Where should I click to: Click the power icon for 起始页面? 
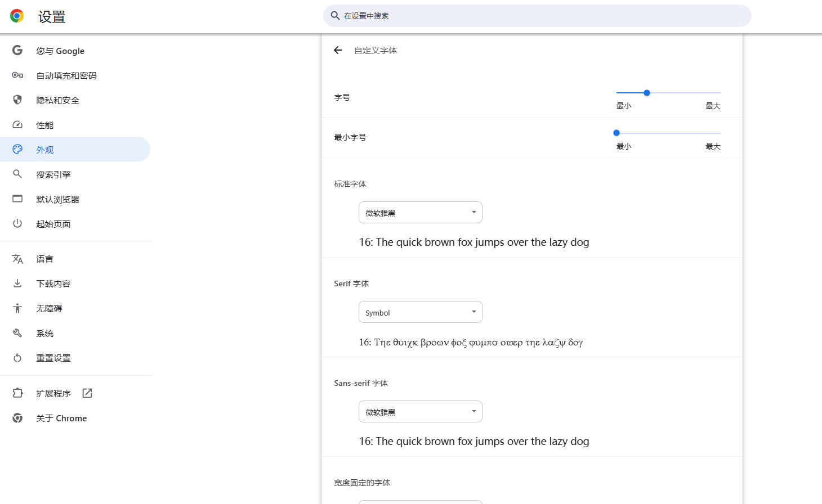17,223
